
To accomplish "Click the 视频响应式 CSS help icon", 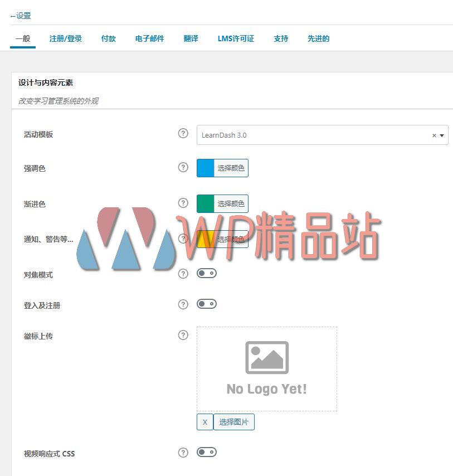I will point(183,452).
